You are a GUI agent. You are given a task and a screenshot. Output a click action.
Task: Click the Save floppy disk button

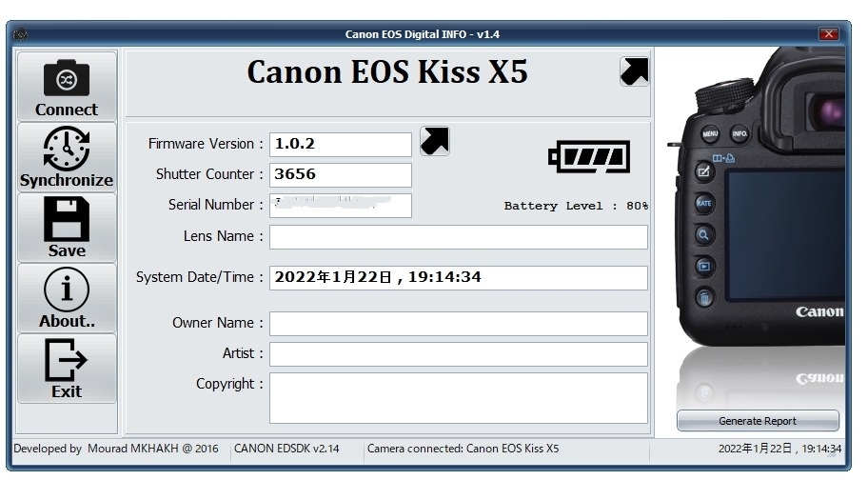[67, 228]
